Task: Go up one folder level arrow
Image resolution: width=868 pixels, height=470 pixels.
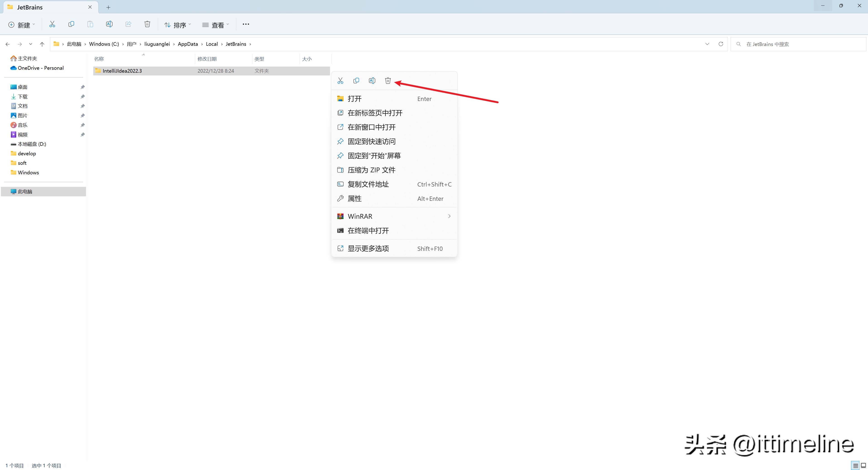Action: point(42,44)
